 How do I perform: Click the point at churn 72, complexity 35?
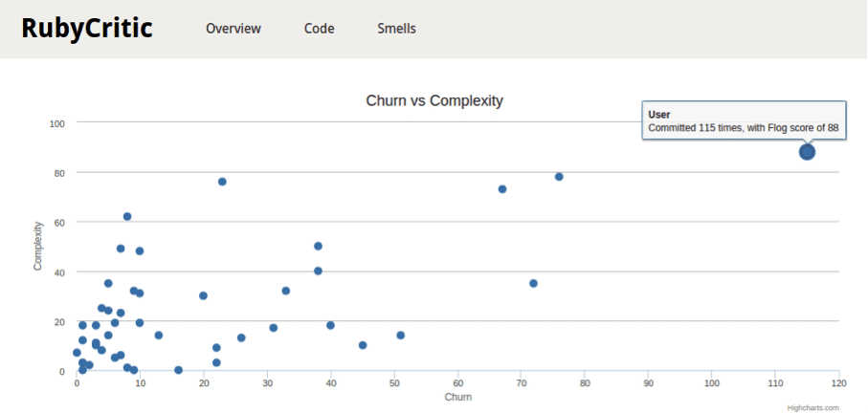pyautogui.click(x=534, y=283)
